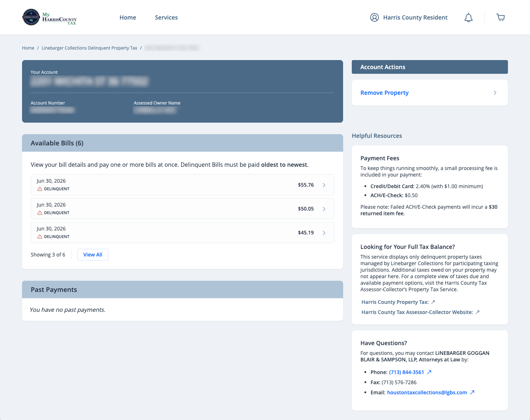
Task: Email houstontaxcollections@lgbs.com
Action: (x=427, y=393)
